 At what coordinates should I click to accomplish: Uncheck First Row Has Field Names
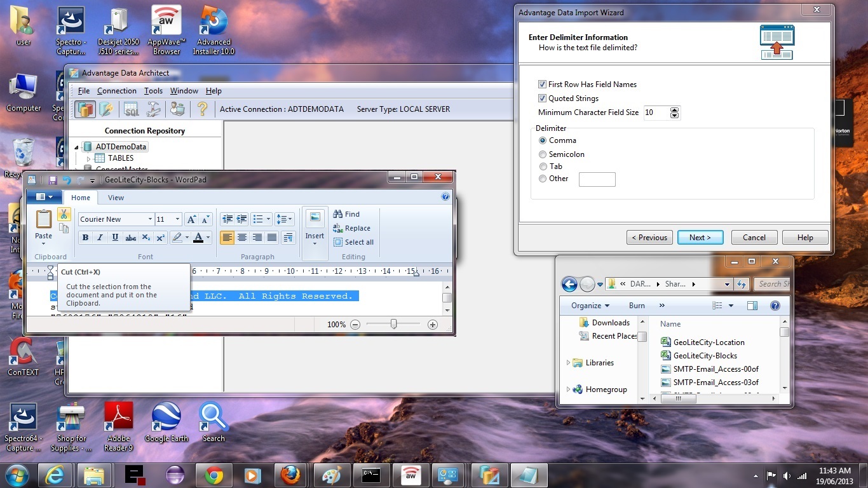coord(542,85)
